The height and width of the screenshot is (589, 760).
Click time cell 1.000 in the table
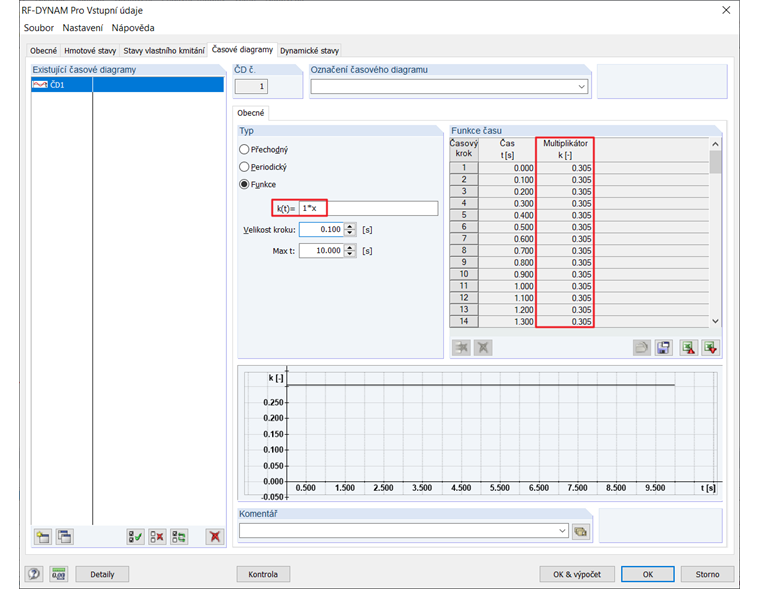pyautogui.click(x=507, y=286)
